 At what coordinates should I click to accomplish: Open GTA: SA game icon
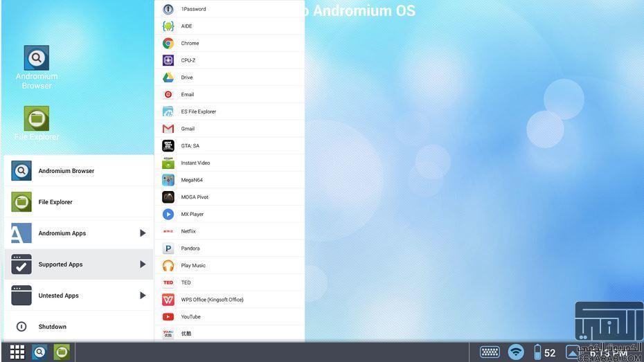(168, 146)
